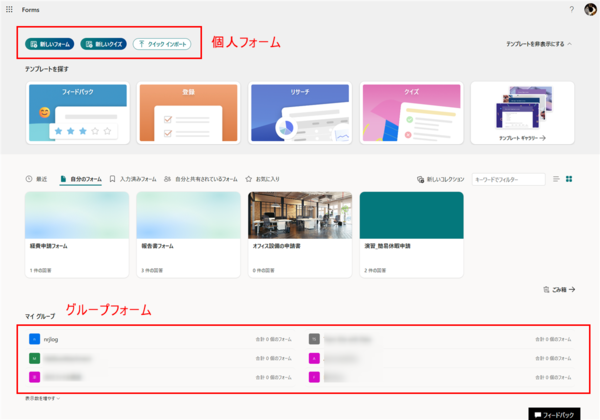Open the app launcher grid icon
Screen dimensions: 600x420
tap(9, 9)
